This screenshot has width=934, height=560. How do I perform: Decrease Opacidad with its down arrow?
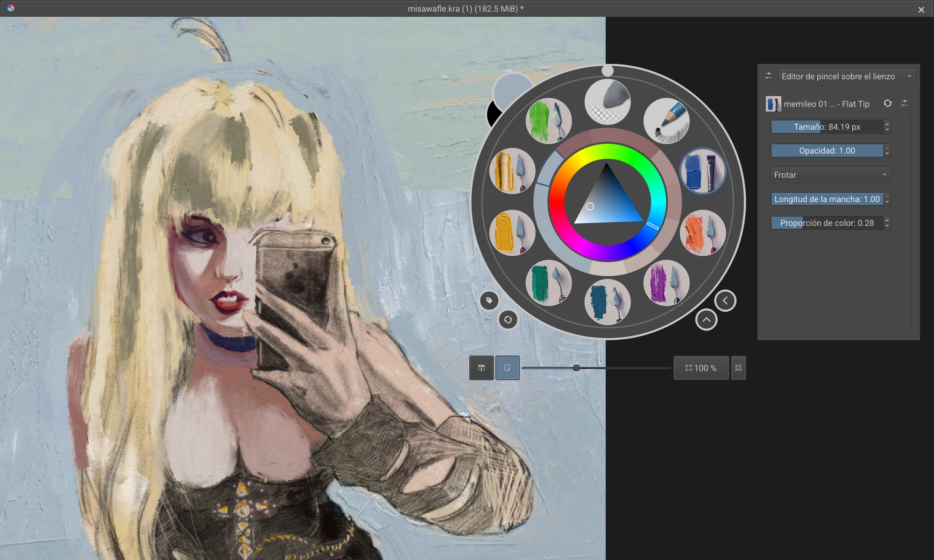click(887, 154)
